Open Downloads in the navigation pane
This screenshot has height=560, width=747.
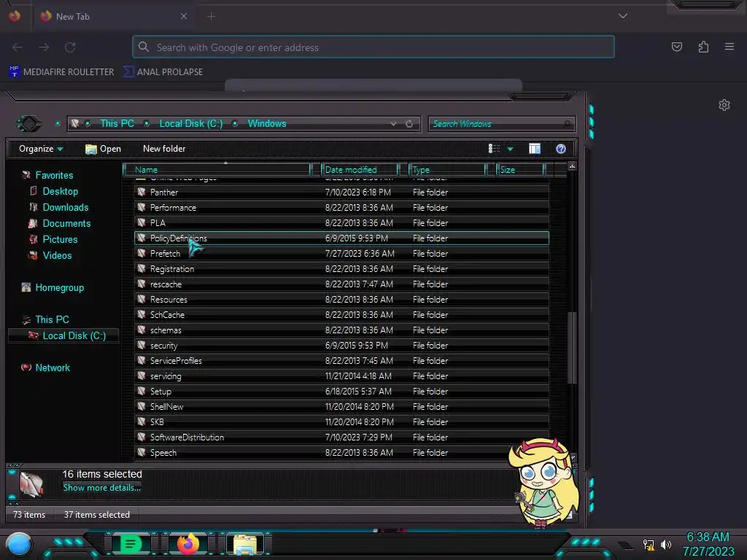pos(65,208)
